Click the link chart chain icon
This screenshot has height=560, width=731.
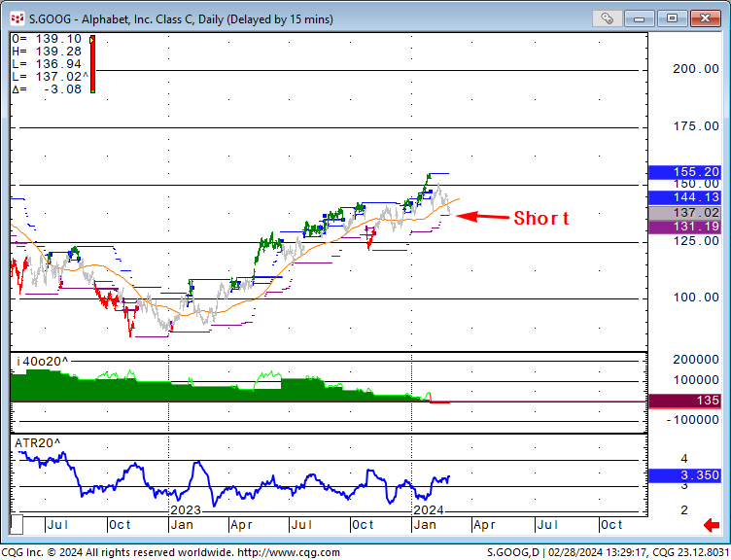tap(607, 18)
